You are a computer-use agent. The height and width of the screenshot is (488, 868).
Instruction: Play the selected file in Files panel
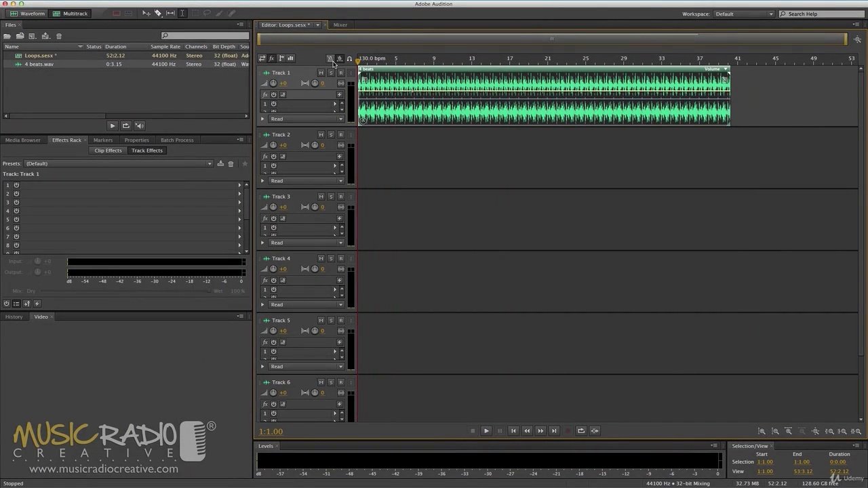point(113,125)
